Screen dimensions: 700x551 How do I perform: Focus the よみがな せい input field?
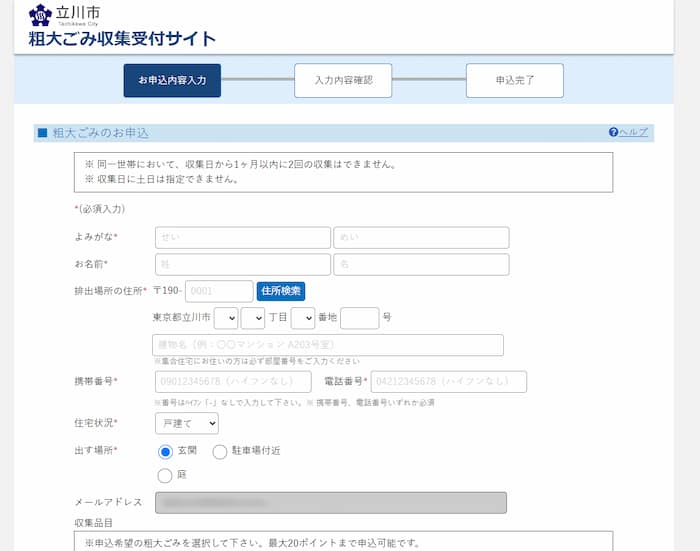click(x=242, y=237)
